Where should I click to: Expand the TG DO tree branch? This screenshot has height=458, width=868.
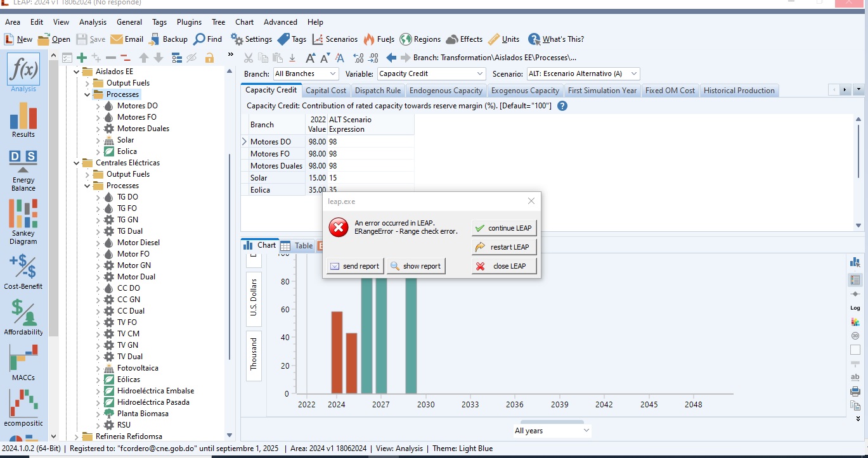click(x=98, y=197)
